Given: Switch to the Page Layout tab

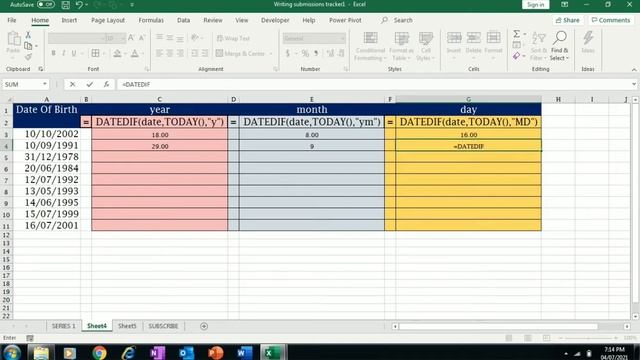Looking at the screenshot, I should coord(108,20).
